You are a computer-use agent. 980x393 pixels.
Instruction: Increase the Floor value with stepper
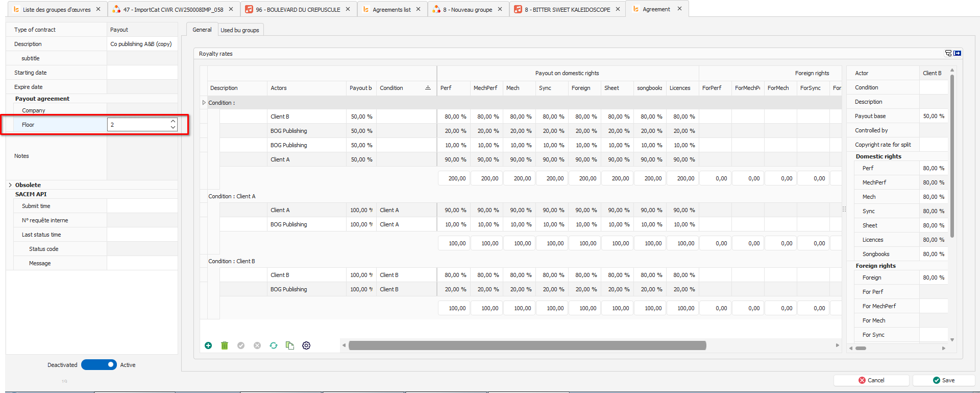(x=173, y=122)
